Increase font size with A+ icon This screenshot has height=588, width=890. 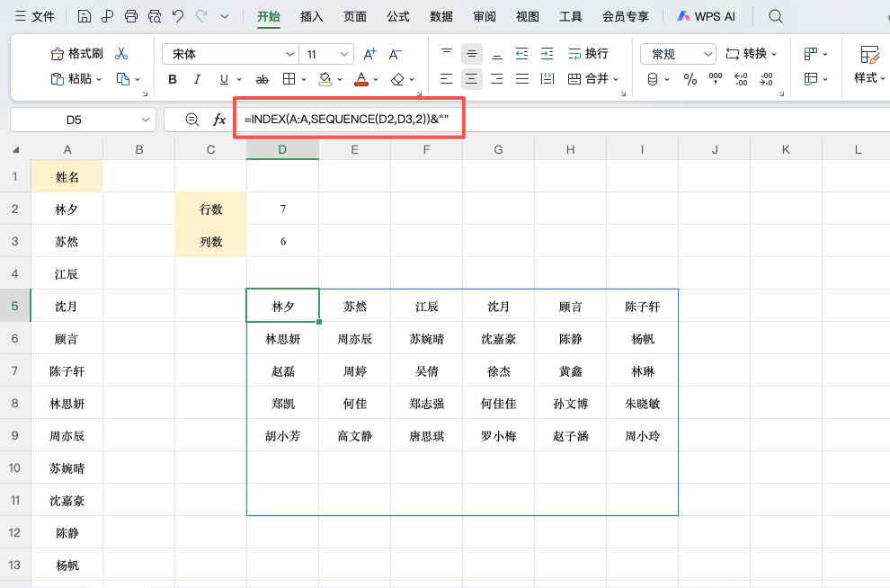pos(369,54)
